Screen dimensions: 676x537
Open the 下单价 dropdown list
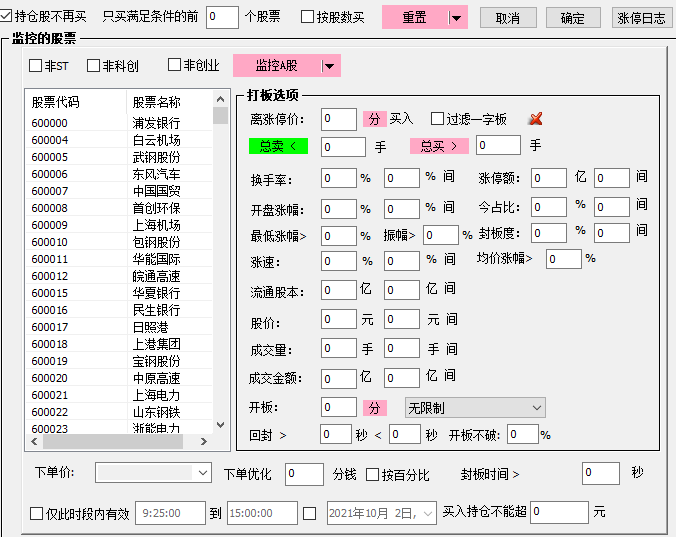(x=203, y=472)
